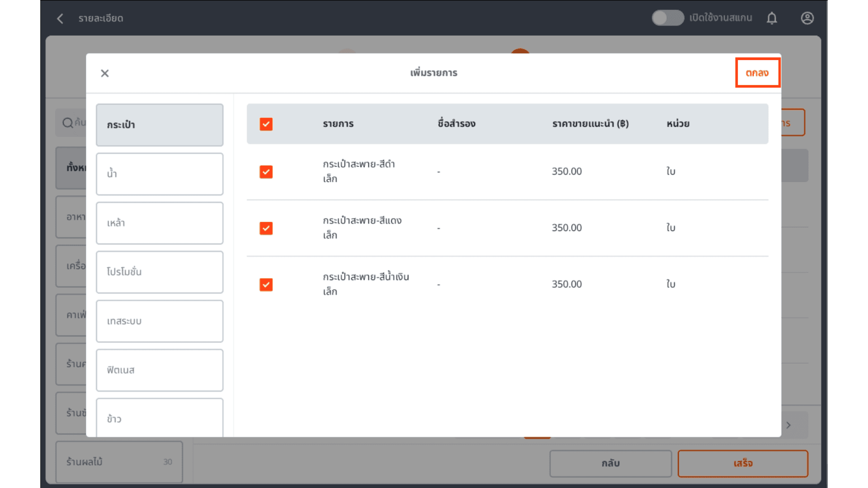Click the กลับ button
Screen dimensions: 868x488
pos(610,464)
